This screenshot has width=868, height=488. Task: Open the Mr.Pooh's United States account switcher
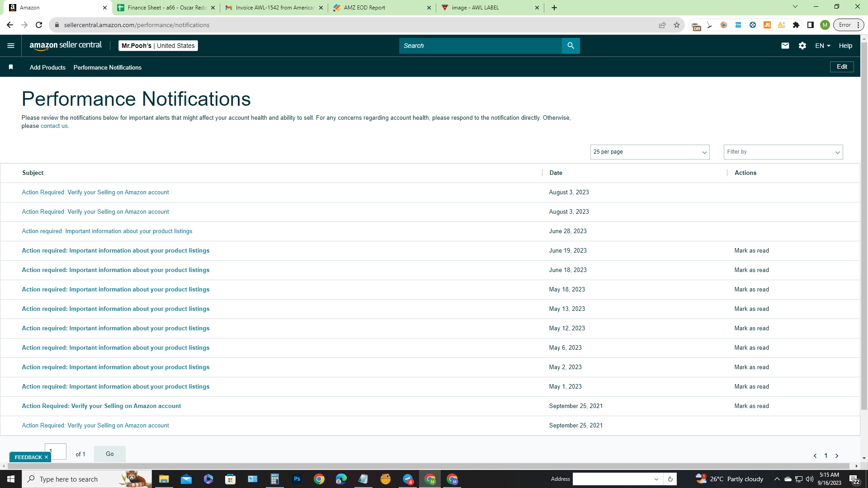[158, 46]
